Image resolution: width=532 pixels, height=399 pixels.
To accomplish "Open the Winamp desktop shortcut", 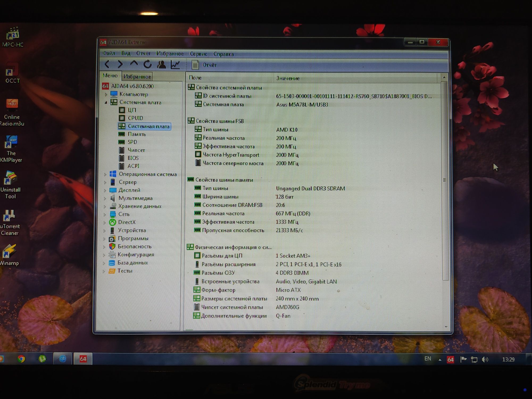I will click(9, 255).
